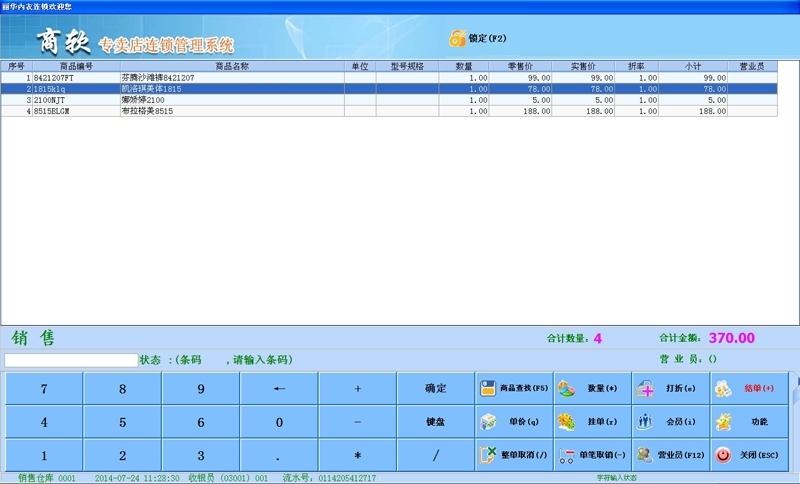Click the keypad plus key
The height and width of the screenshot is (484, 800).
pos(358,389)
